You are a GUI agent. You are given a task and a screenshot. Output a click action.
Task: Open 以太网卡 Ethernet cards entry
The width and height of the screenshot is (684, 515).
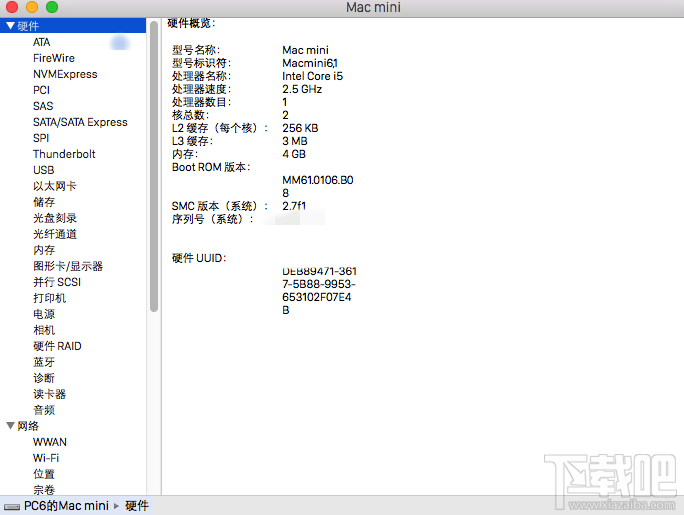[55, 186]
